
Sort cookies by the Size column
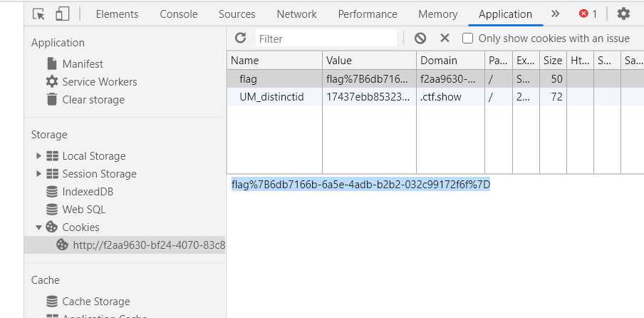553,61
